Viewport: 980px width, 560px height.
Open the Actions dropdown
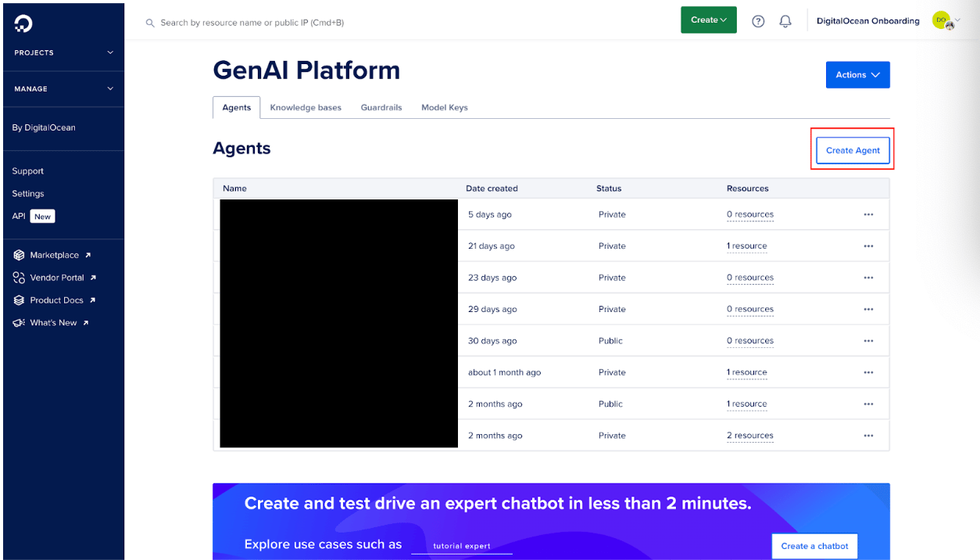pyautogui.click(x=857, y=75)
